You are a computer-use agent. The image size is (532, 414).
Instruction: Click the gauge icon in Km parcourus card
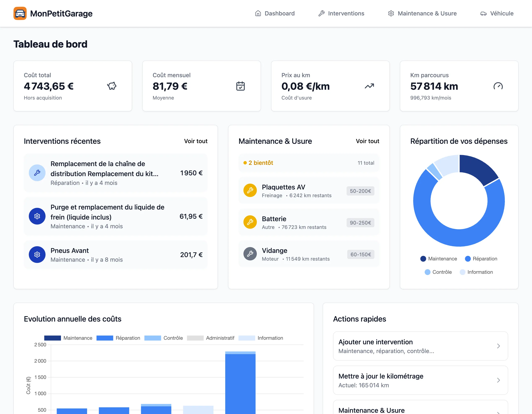498,86
